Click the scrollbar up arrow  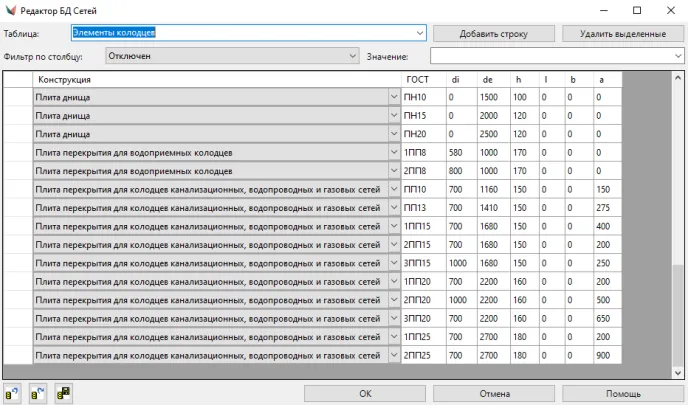678,79
